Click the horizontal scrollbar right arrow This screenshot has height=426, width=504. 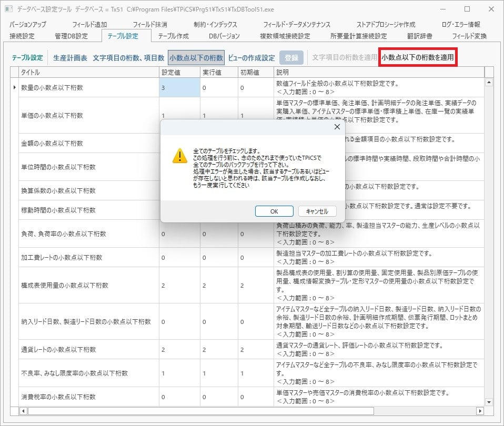click(480, 411)
